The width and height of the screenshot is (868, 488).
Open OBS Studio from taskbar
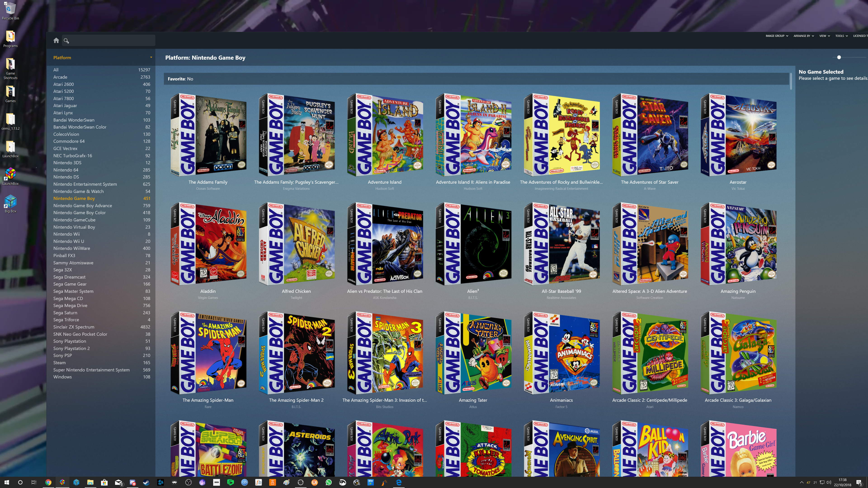(188, 482)
